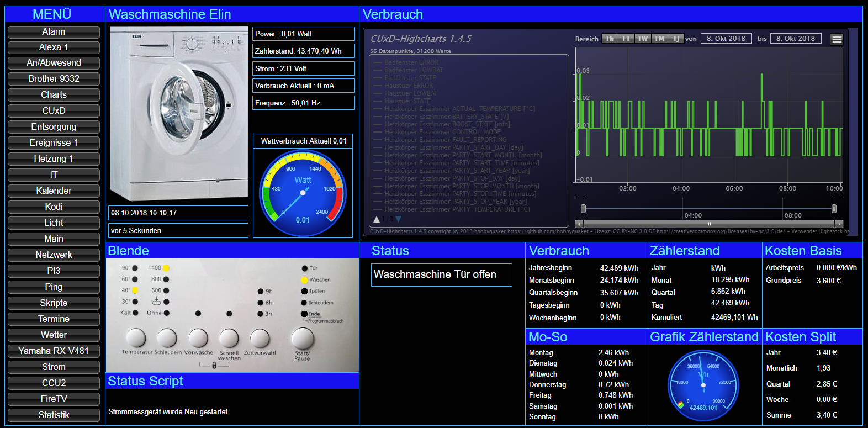The width and height of the screenshot is (868, 428).
Task: Return to the Main page
Action: [x=54, y=239]
